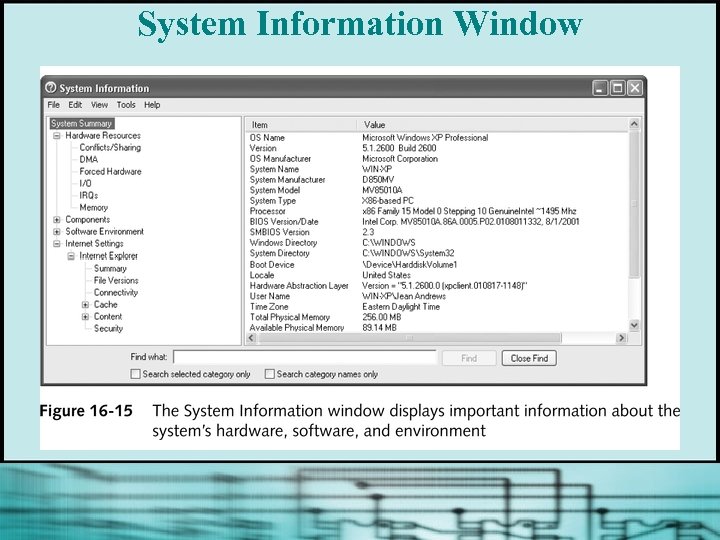Select Summary under Internet Explorer
The width and height of the screenshot is (720, 540).
coord(110,268)
